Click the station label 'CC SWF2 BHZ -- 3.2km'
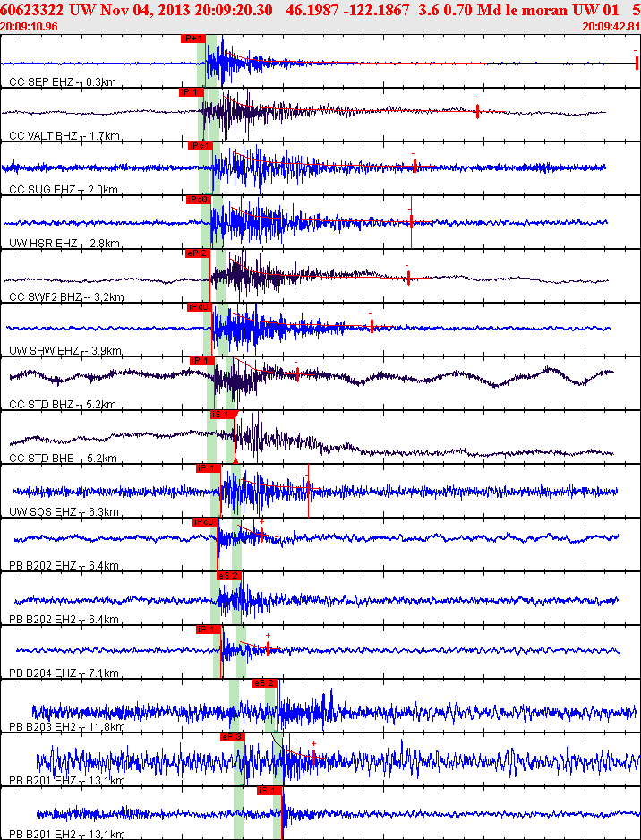 (67, 296)
